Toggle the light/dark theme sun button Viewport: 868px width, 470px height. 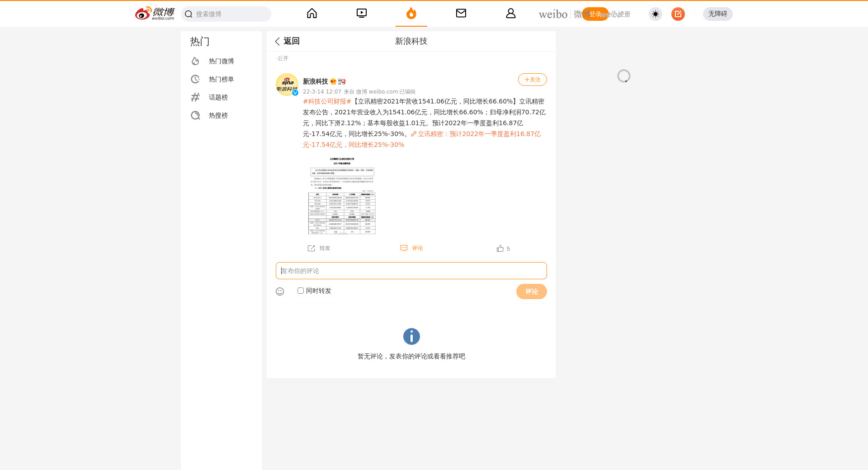[655, 14]
